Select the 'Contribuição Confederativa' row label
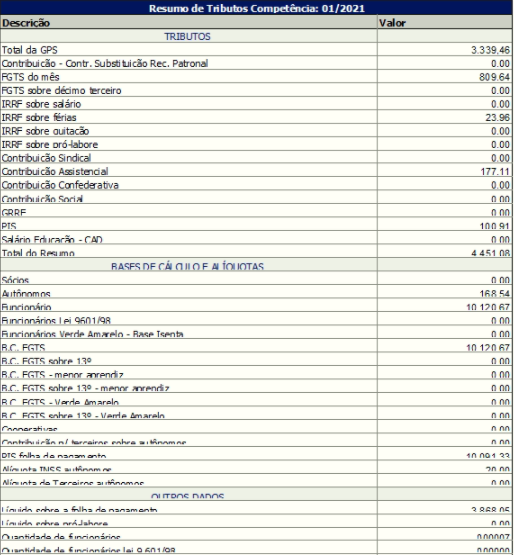The image size is (514, 555). 60,185
